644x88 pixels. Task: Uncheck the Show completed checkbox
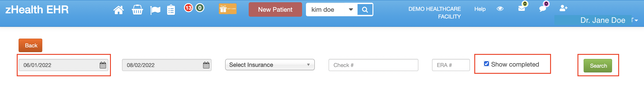coord(487,64)
